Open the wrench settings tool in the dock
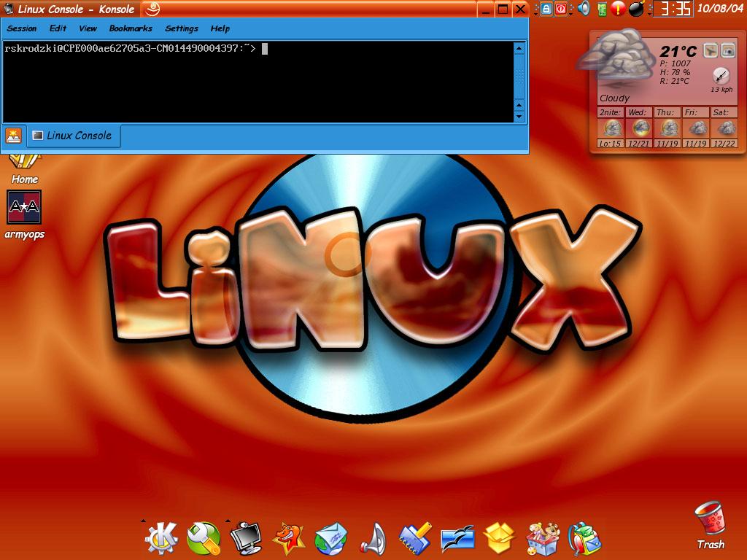 (204, 538)
